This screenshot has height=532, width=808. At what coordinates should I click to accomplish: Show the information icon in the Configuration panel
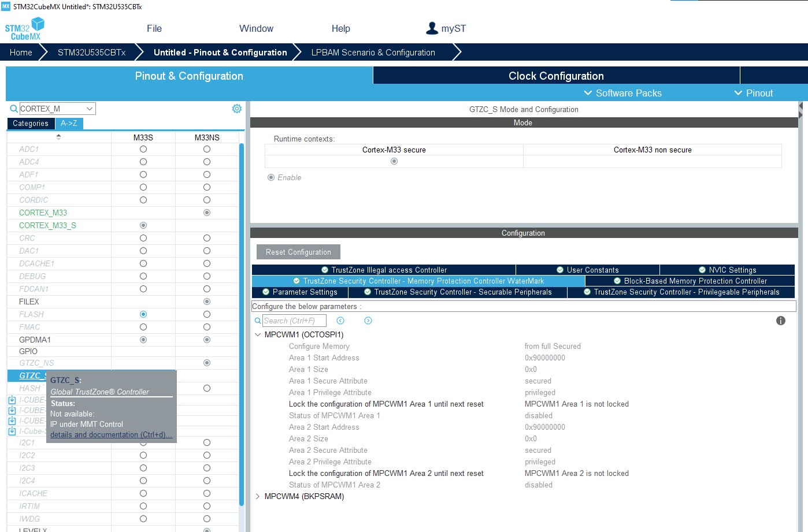click(x=781, y=321)
